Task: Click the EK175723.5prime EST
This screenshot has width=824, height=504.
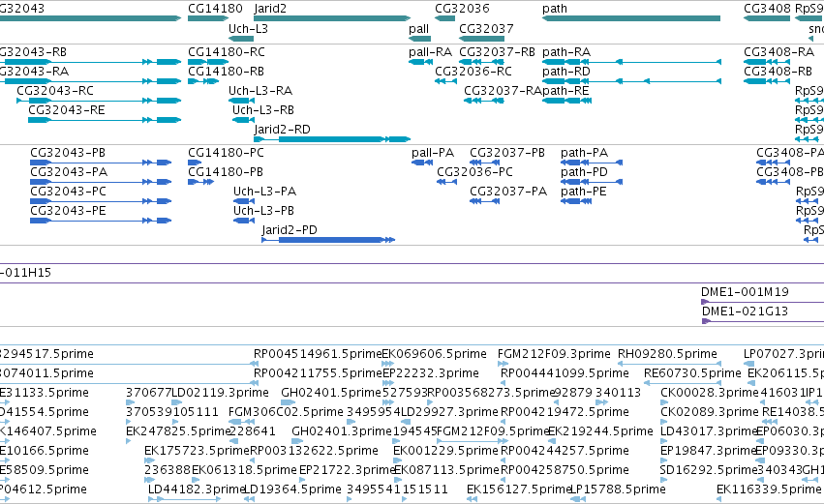Action: point(198,451)
